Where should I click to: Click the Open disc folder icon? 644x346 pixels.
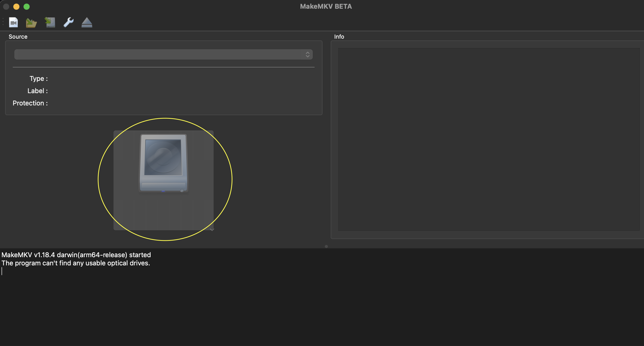[x=31, y=23]
